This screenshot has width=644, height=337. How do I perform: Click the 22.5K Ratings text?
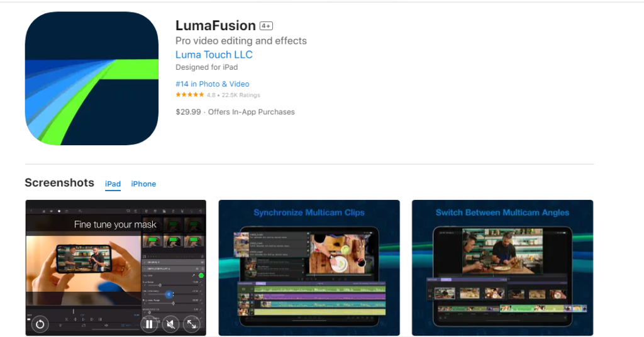241,95
